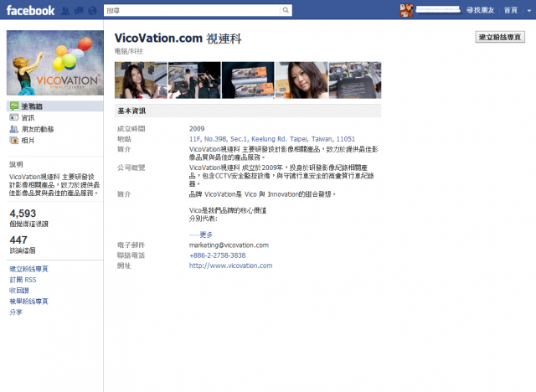
Task: Click the VicoVation.com 視連科 page title
Action: pyautogui.click(x=178, y=39)
